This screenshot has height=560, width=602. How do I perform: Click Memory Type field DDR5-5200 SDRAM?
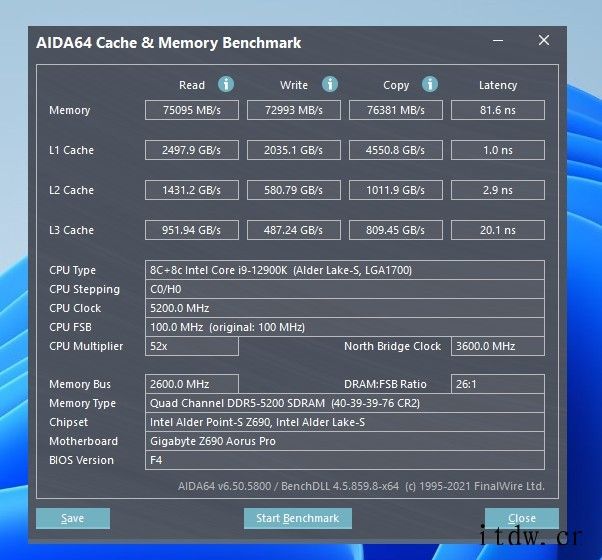[345, 403]
